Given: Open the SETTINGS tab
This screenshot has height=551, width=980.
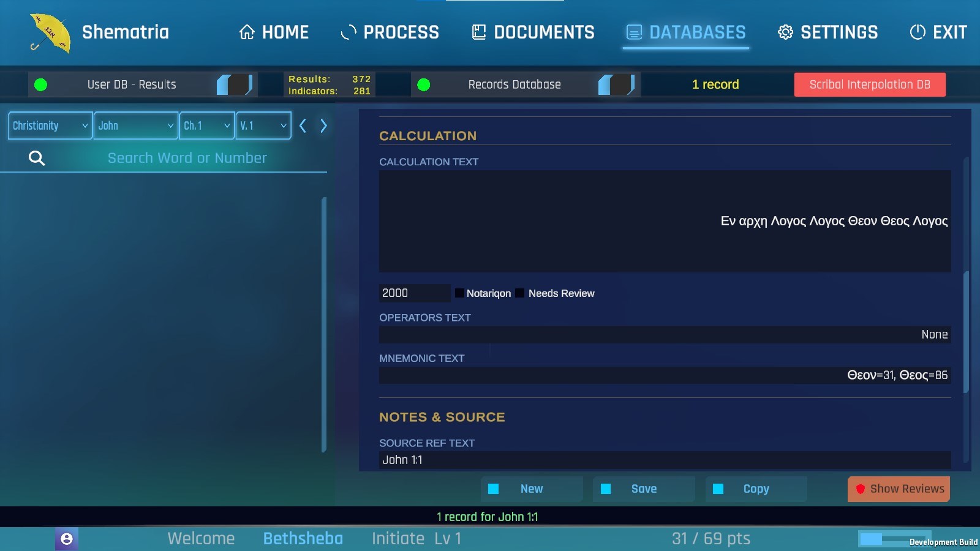Looking at the screenshot, I should pyautogui.click(x=827, y=32).
